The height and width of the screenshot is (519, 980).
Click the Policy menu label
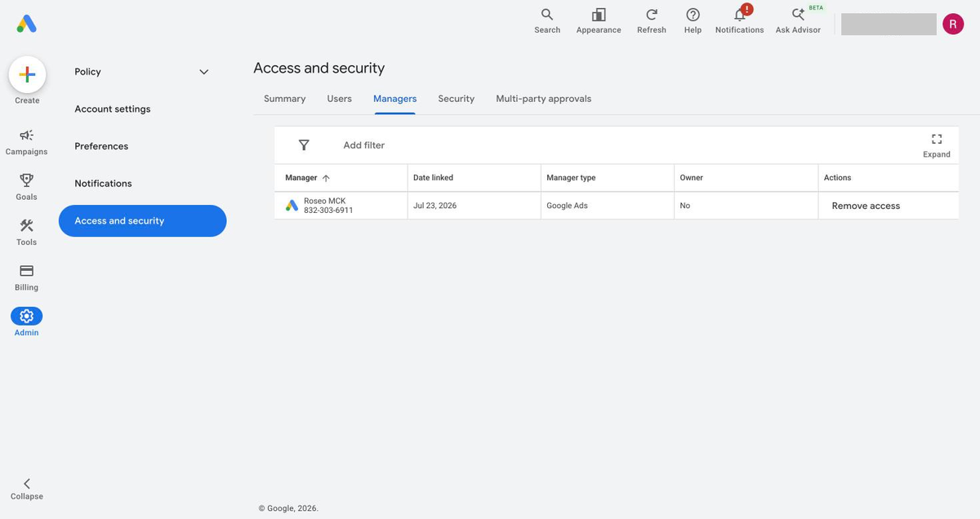[87, 72]
